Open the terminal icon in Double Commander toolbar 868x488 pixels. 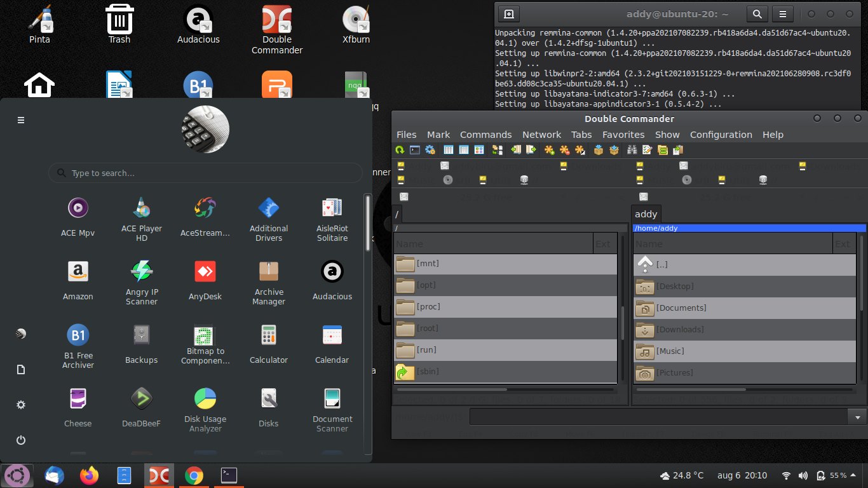tap(415, 150)
